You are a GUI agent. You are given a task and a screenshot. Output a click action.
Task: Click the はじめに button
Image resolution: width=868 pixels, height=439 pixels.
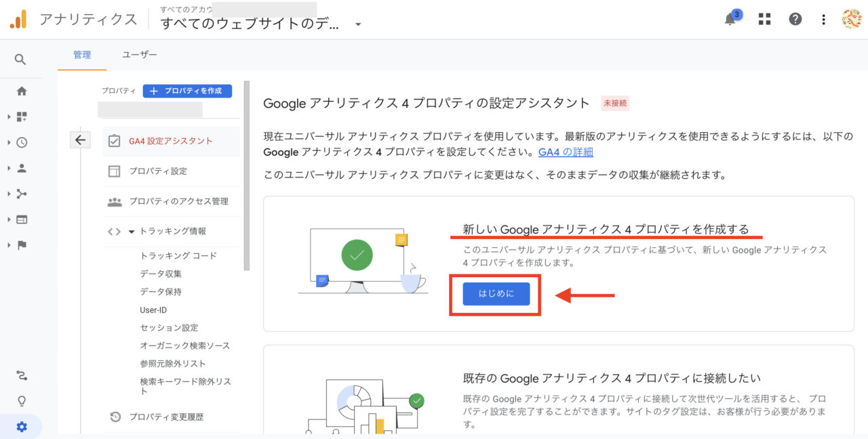[496, 294]
